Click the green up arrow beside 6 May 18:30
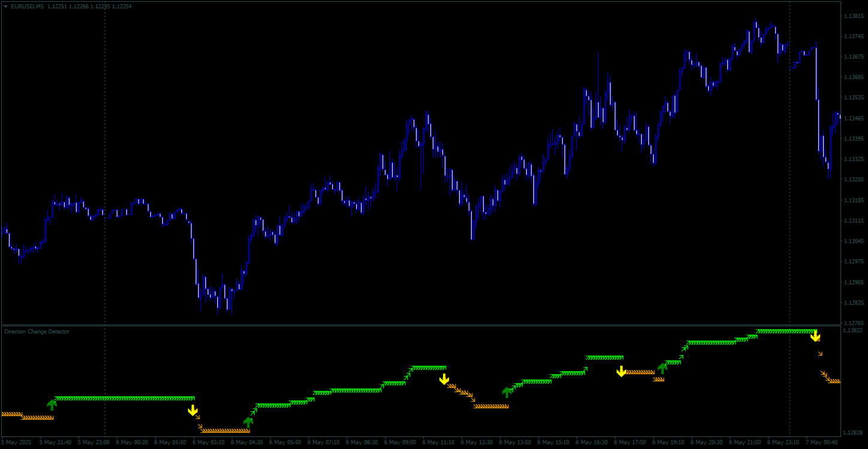 pos(663,369)
